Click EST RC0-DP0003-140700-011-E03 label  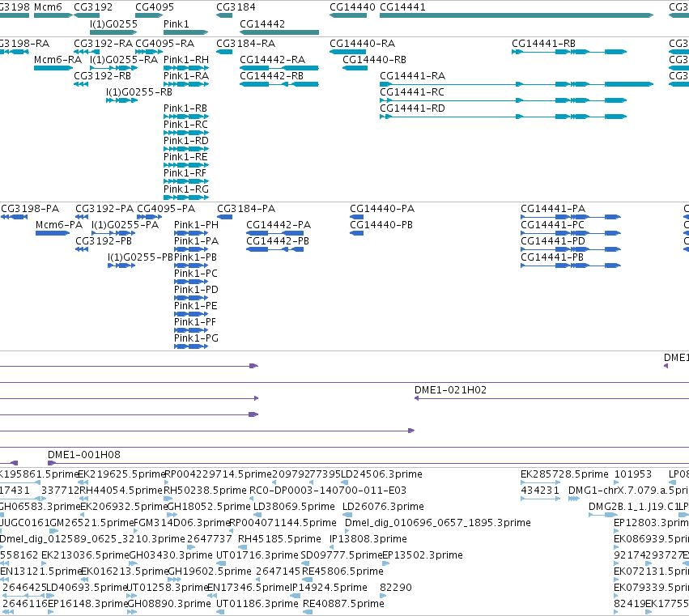[x=328, y=491]
